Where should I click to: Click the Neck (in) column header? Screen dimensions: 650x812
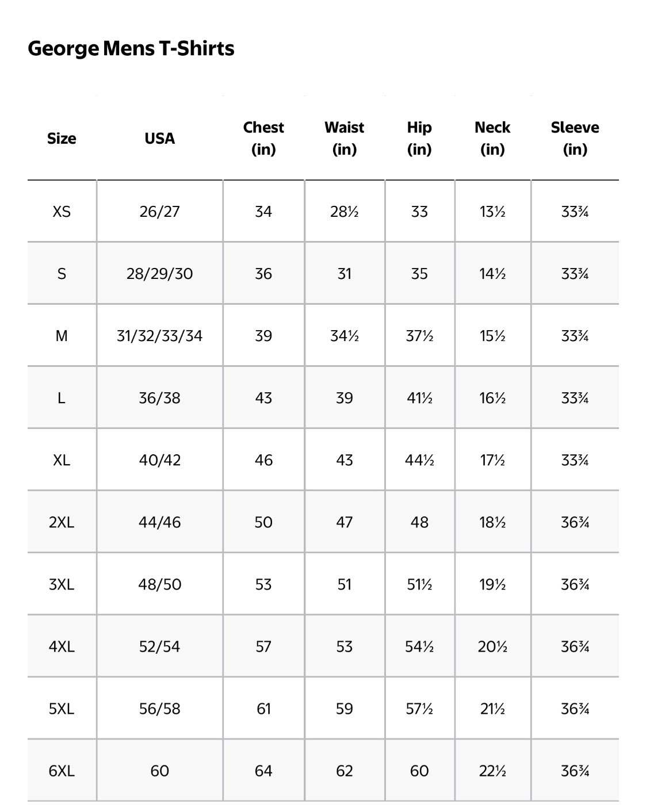click(x=492, y=138)
